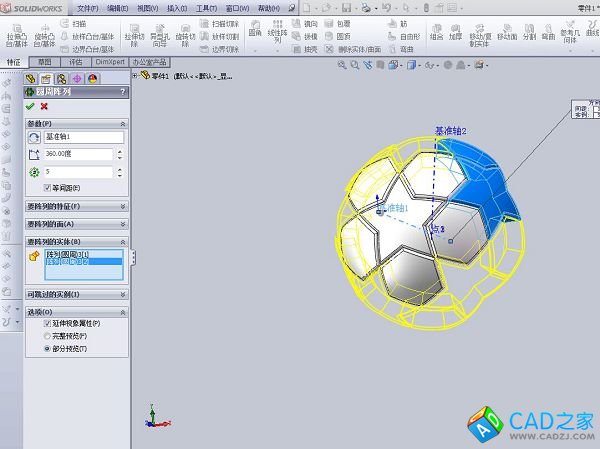Click the green checkmark to confirm circular pattern
The height and width of the screenshot is (449, 600).
coord(30,106)
